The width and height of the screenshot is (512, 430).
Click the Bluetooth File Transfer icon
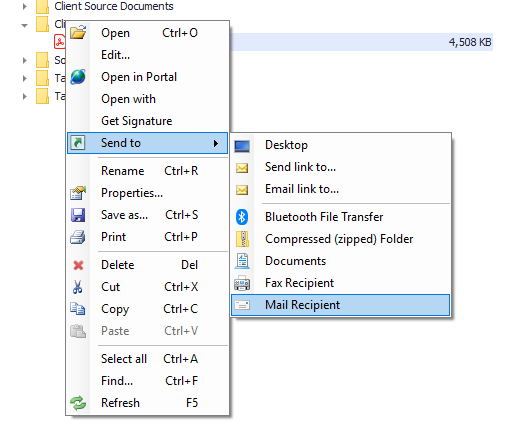point(242,217)
